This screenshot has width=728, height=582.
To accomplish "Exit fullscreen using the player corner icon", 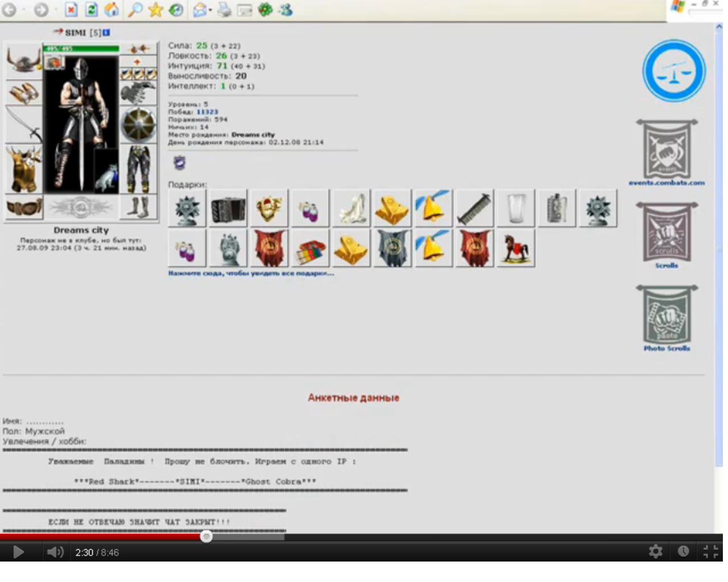I will pos(710,551).
